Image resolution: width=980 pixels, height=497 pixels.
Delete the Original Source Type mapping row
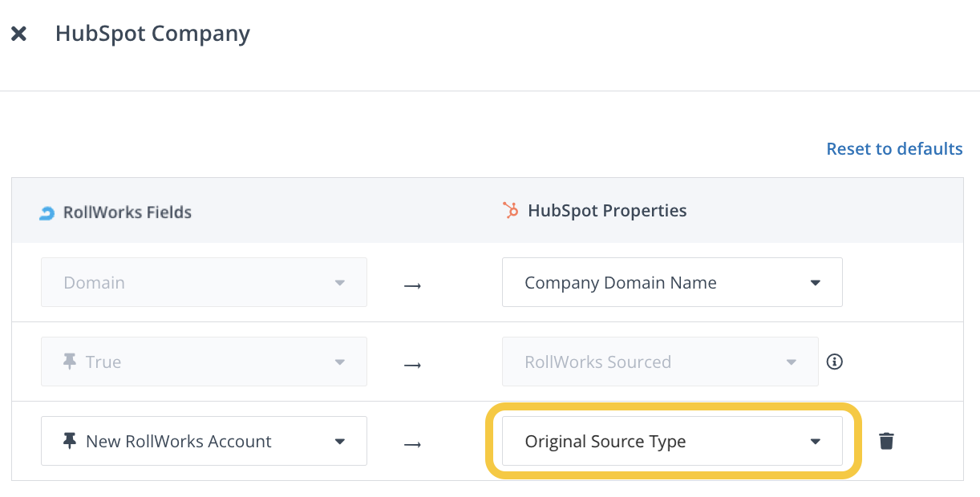(886, 441)
